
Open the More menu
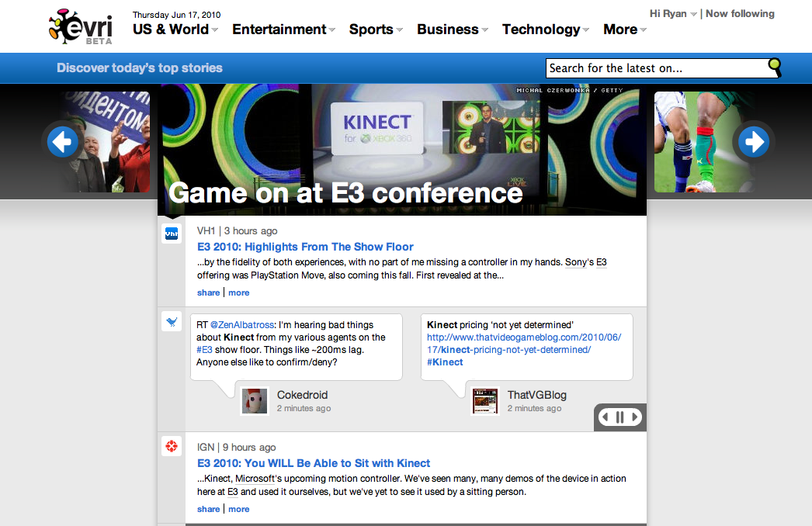(x=625, y=29)
